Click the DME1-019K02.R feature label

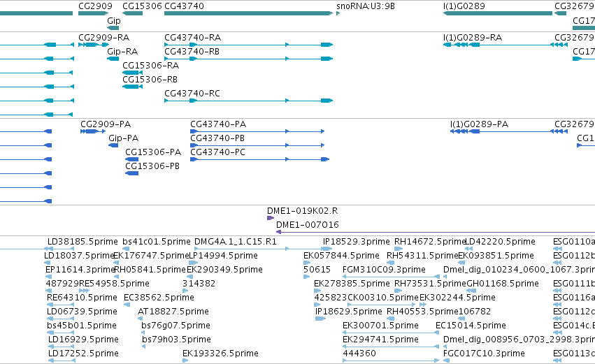click(x=302, y=211)
